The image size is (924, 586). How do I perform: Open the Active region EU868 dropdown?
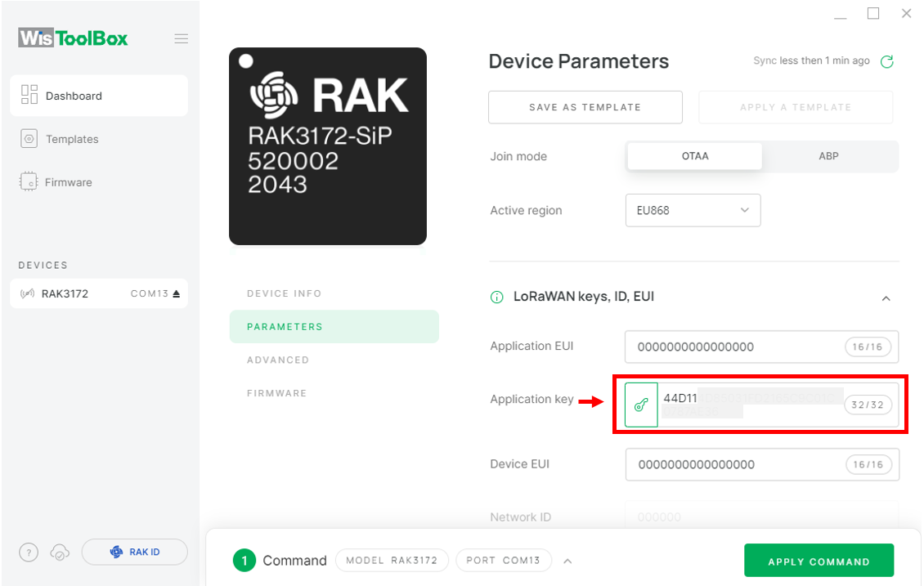coord(693,210)
